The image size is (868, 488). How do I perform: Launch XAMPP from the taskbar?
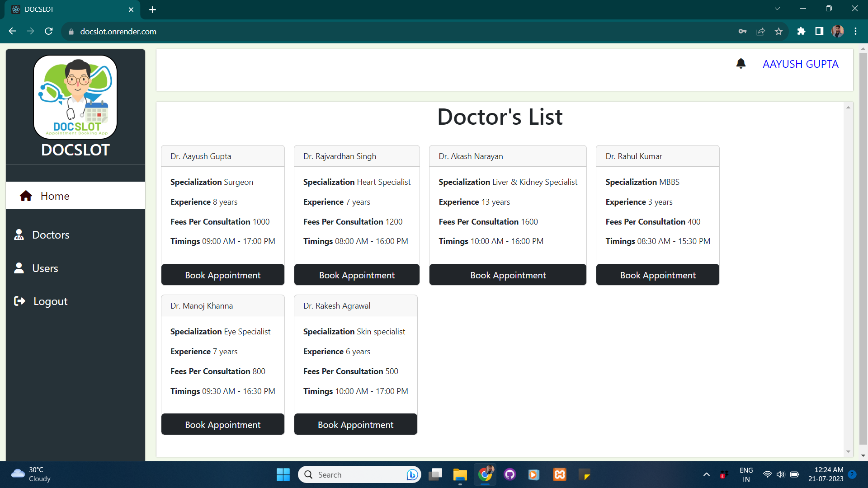[x=559, y=474]
